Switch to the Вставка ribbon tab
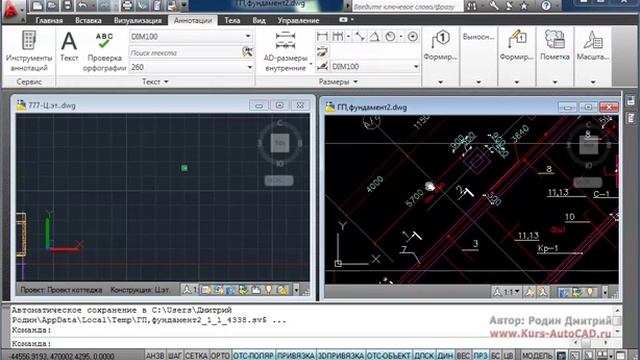640x360 pixels. tap(88, 20)
